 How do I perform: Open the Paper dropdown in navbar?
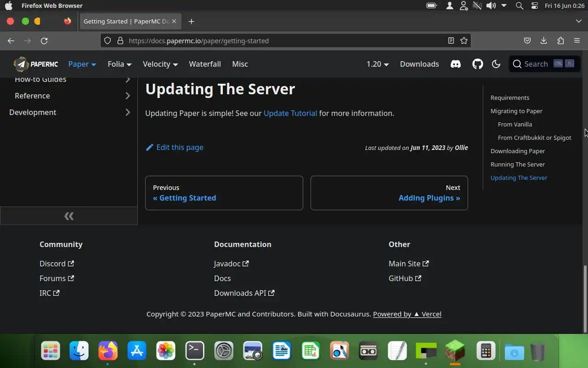(x=82, y=64)
